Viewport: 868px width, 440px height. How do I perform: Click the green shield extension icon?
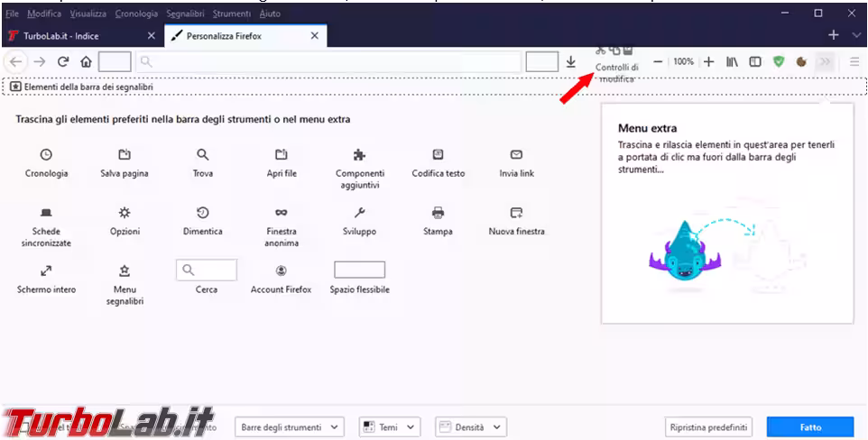(778, 62)
